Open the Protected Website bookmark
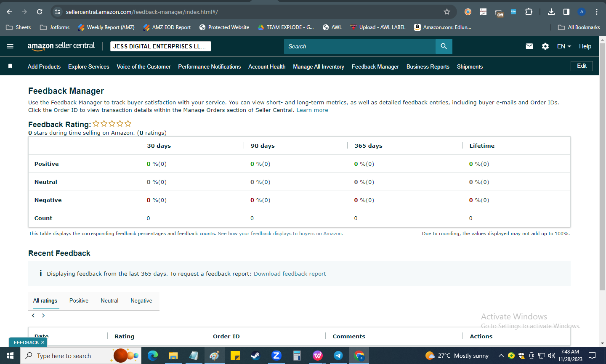This screenshot has width=606, height=364. pyautogui.click(x=224, y=27)
